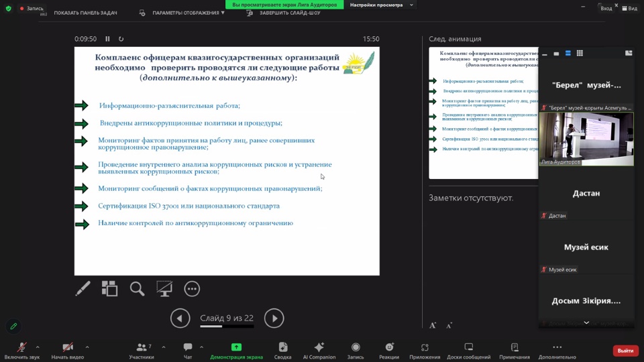This screenshot has height=362, width=644.
Task: Open Реакции reactions picker
Action: point(389,347)
